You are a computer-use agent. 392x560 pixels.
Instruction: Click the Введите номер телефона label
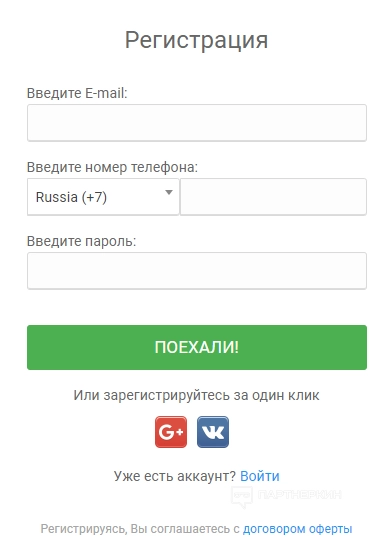[112, 167]
